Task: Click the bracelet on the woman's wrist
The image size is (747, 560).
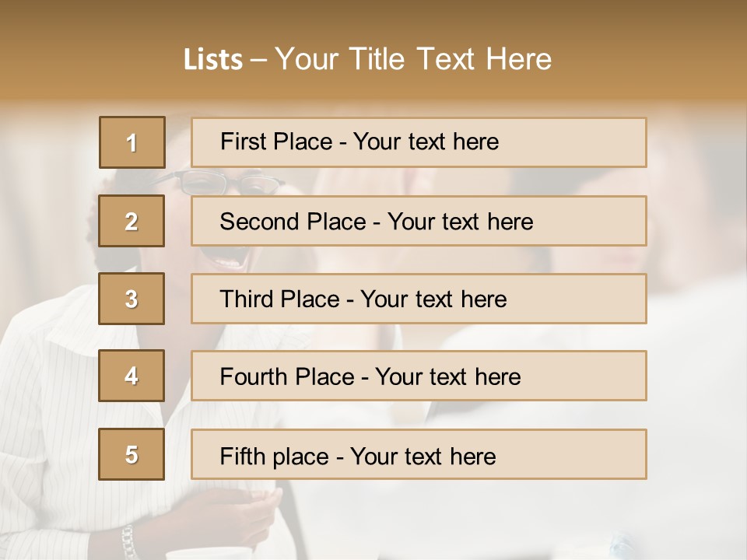Action: tap(128, 541)
